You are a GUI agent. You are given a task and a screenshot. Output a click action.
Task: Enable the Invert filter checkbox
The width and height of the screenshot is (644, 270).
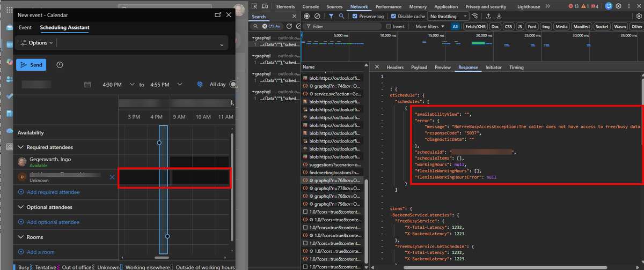tap(387, 26)
